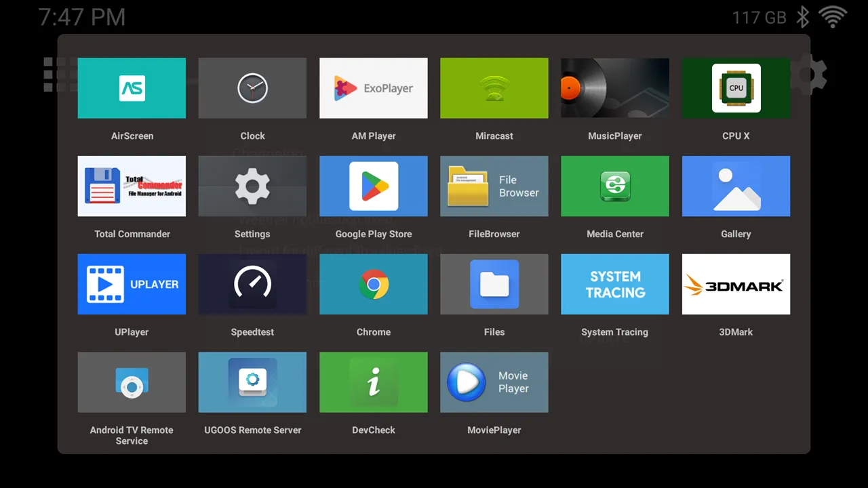Viewport: 868px width, 488px height.
Task: Open the Files app
Action: [x=494, y=284]
